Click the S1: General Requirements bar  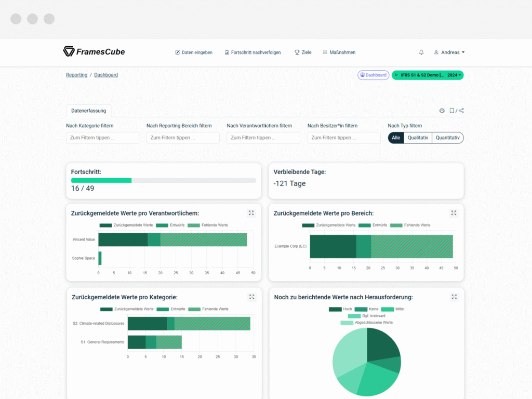(x=155, y=342)
